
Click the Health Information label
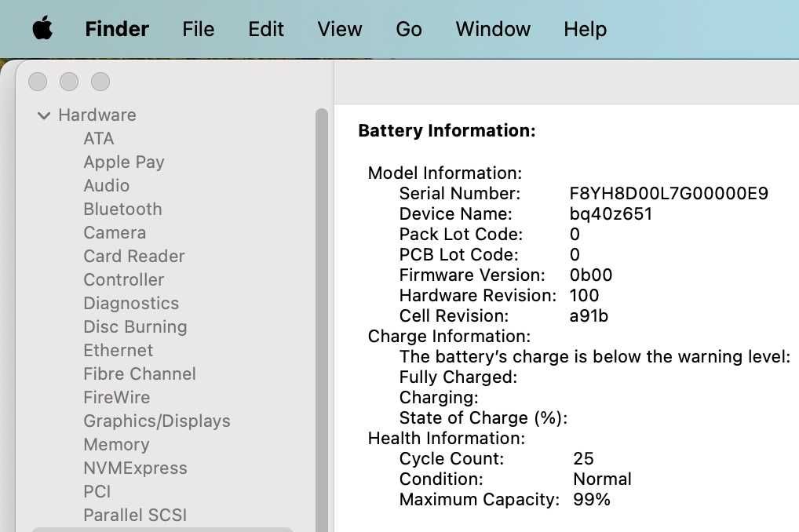click(447, 438)
